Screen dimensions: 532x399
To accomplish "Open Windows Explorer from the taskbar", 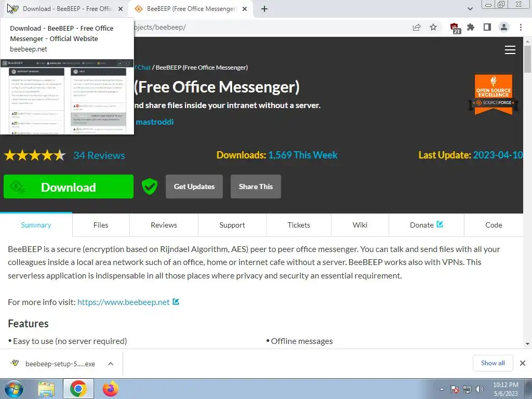I will click(46, 389).
